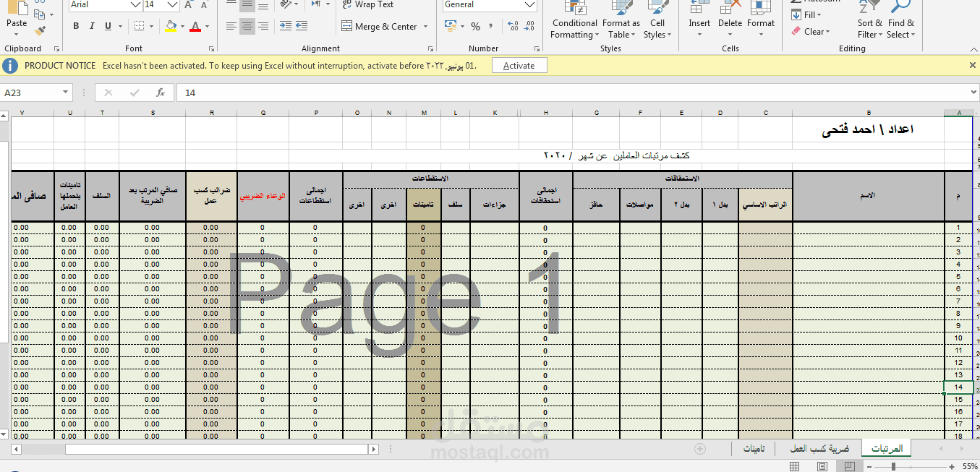Viewport: 980px width, 472px height.
Task: Click the zoom in plus button
Action: (x=952, y=467)
